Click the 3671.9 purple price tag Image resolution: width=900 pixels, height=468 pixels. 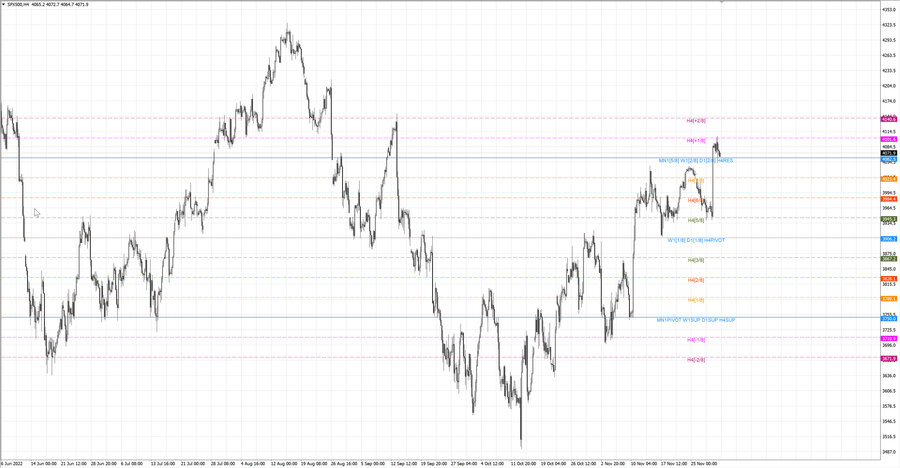tap(889, 359)
